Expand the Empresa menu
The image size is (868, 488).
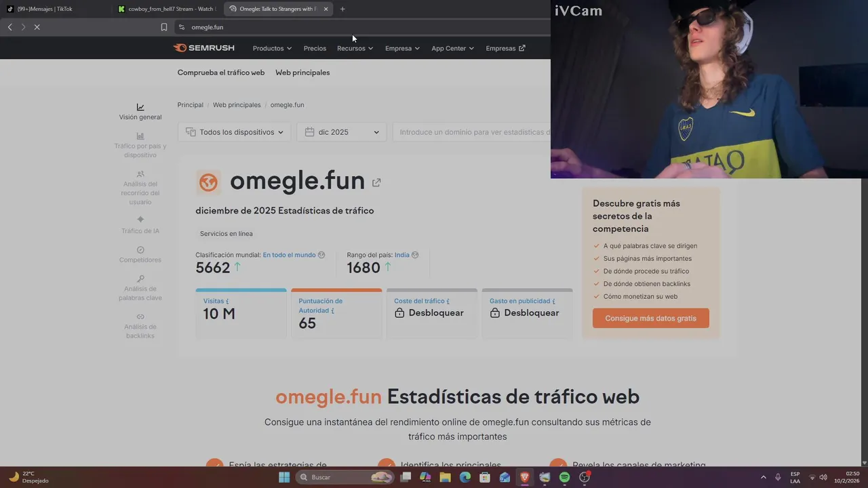(402, 48)
